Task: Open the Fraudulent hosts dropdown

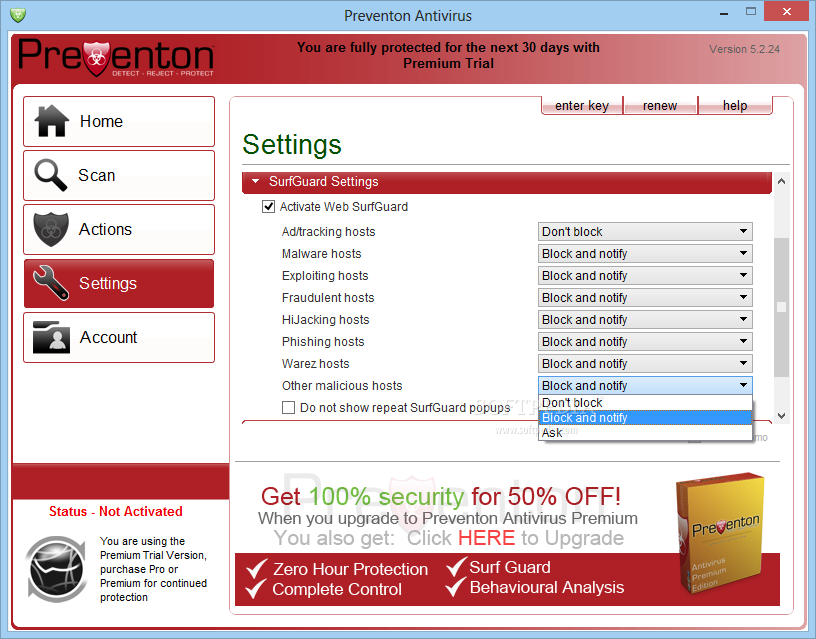Action: tap(645, 298)
